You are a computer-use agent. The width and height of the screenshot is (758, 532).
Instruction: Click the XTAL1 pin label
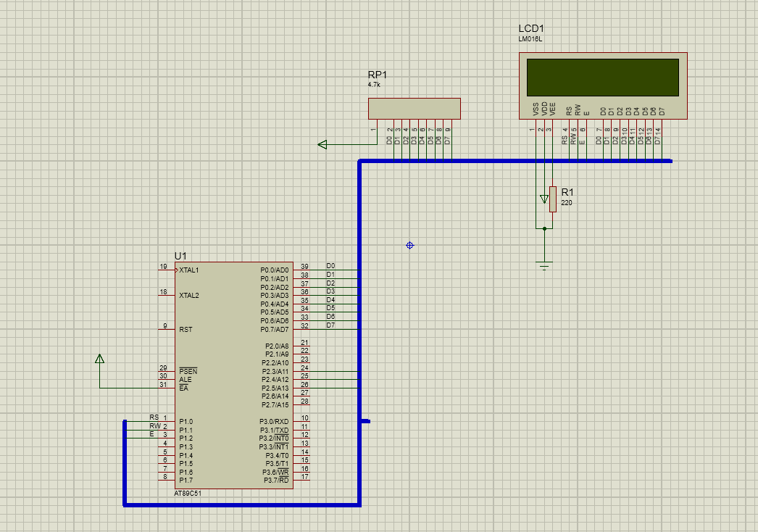click(x=189, y=270)
